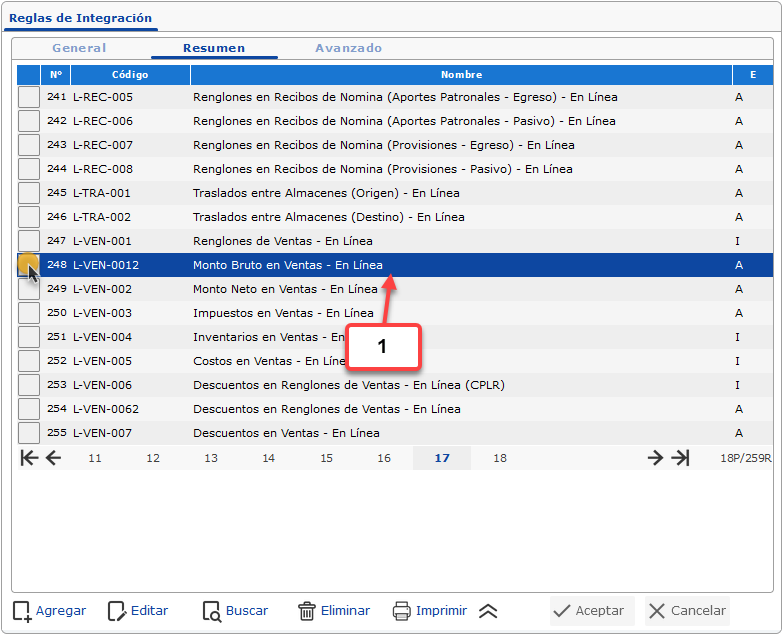Check the box for row 246 L-TRA-002
This screenshot has width=783, height=635.
click(x=29, y=217)
